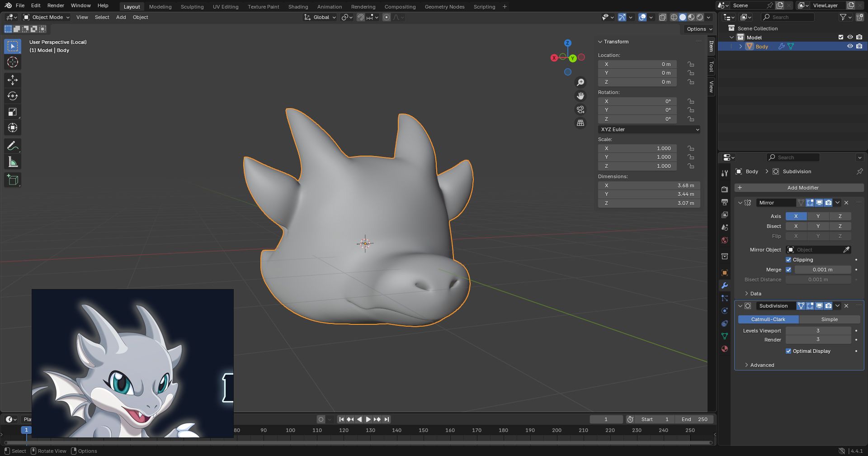Screen dimensions: 868x456
Task: Toggle Subdivision modifier edit mode display
Action: coord(810,306)
